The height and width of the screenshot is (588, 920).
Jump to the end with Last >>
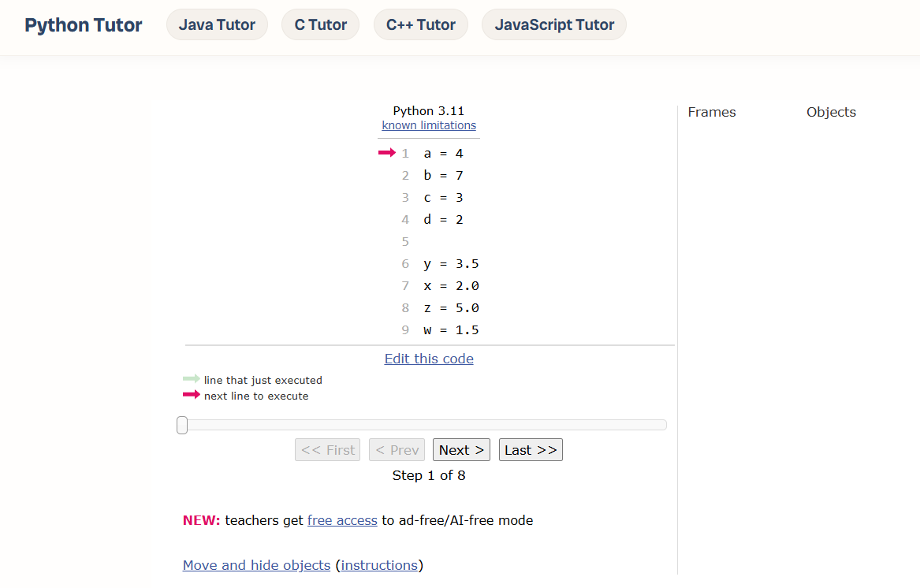[x=531, y=450]
